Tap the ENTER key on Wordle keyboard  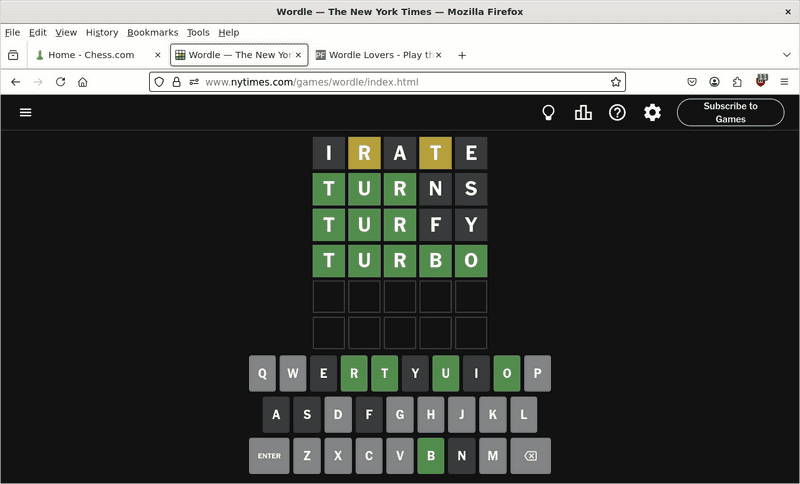click(269, 455)
